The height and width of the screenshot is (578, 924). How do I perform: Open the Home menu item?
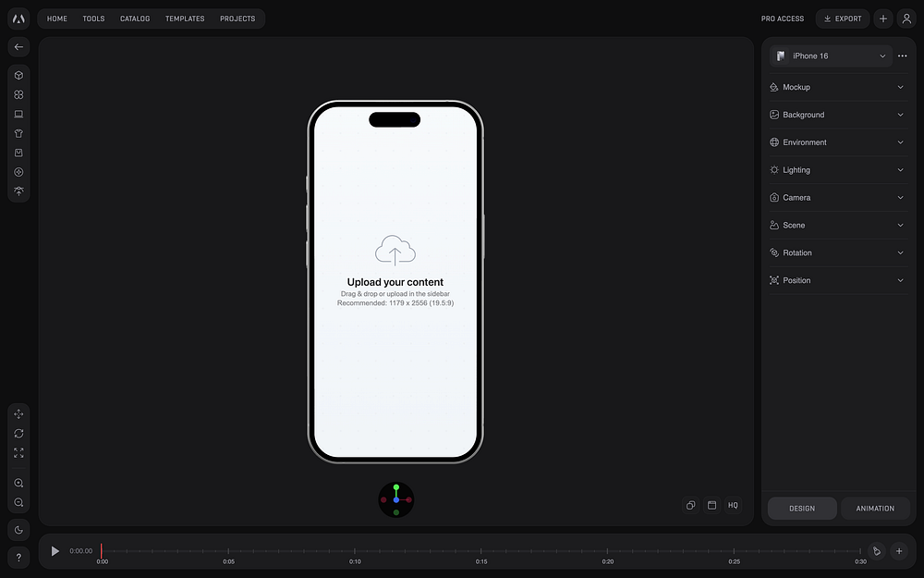57,18
